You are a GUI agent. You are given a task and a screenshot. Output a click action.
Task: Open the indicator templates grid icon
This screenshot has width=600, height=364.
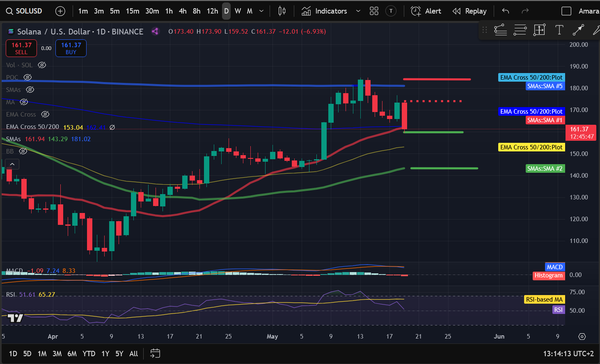(374, 11)
